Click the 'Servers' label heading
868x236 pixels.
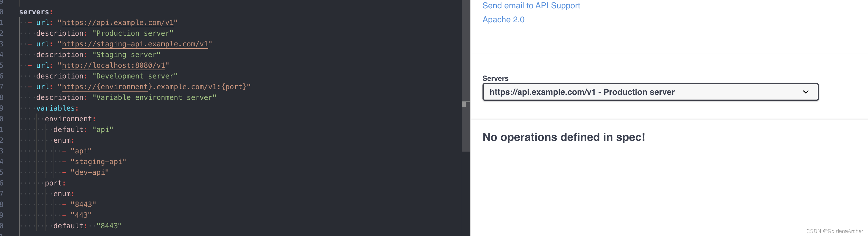click(x=495, y=78)
